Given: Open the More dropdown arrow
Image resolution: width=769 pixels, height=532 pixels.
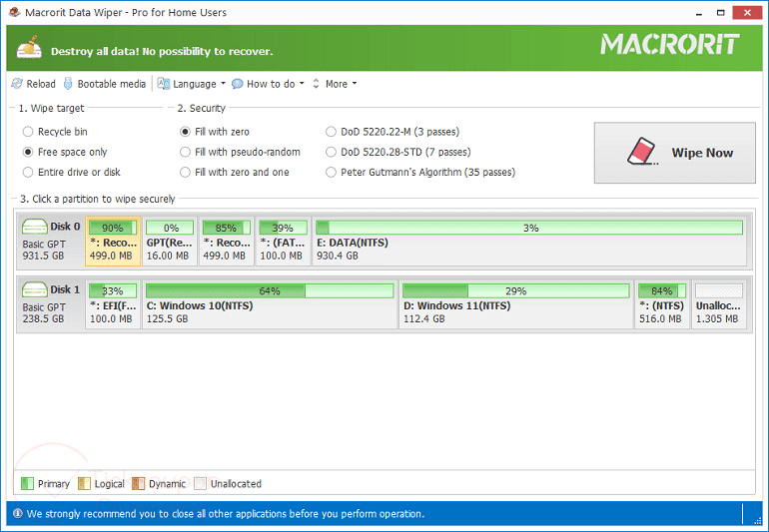Looking at the screenshot, I should 355,84.
